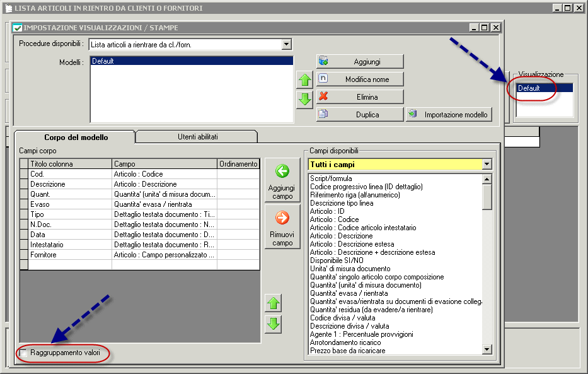Select Script/formula available field

pyautogui.click(x=331, y=178)
